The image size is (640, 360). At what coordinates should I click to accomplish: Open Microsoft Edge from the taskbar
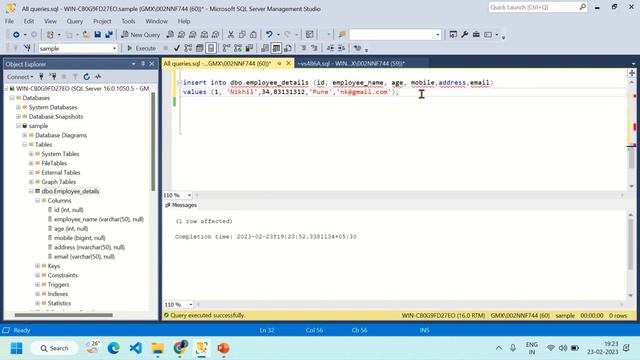[114, 348]
